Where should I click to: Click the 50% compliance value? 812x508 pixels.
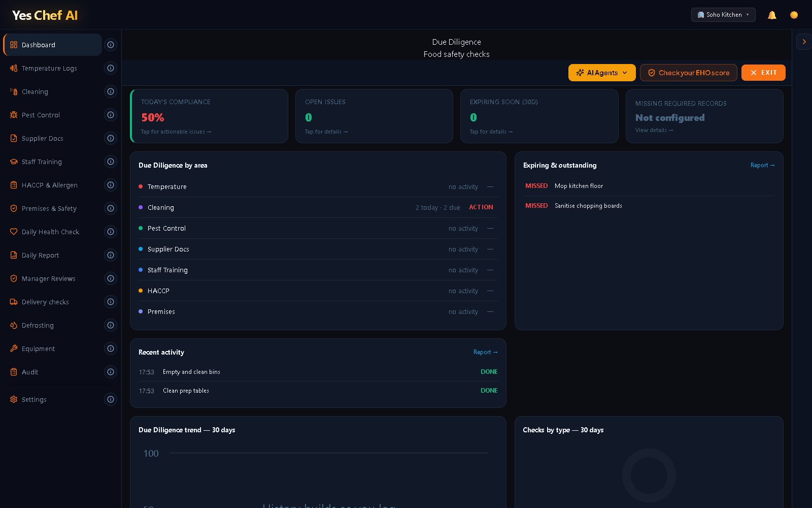[x=153, y=117]
